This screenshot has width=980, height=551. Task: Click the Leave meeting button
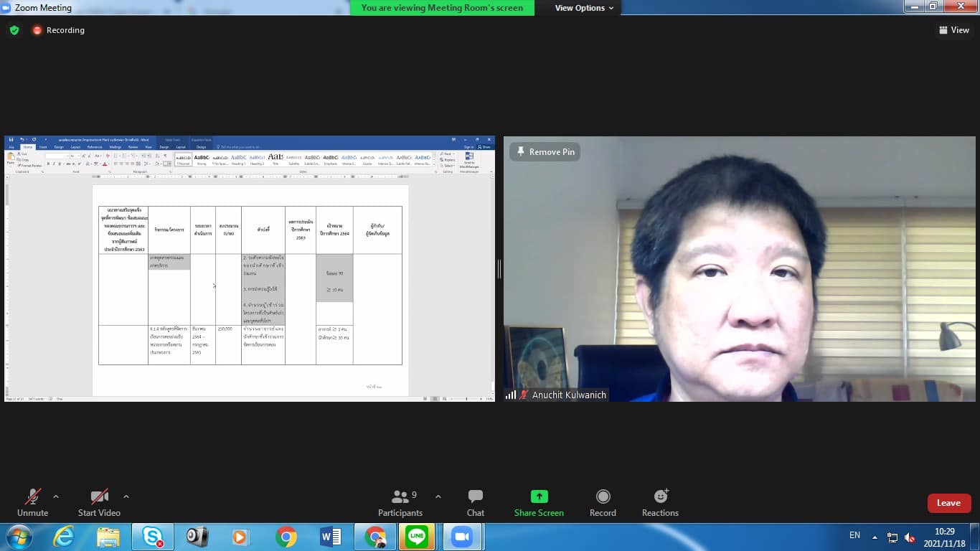click(948, 503)
